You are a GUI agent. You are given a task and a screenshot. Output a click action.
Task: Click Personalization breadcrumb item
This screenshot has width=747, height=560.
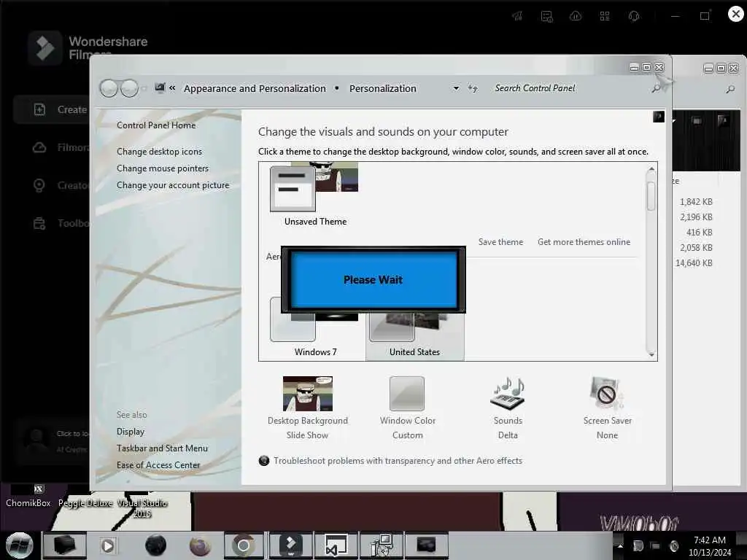click(x=382, y=88)
